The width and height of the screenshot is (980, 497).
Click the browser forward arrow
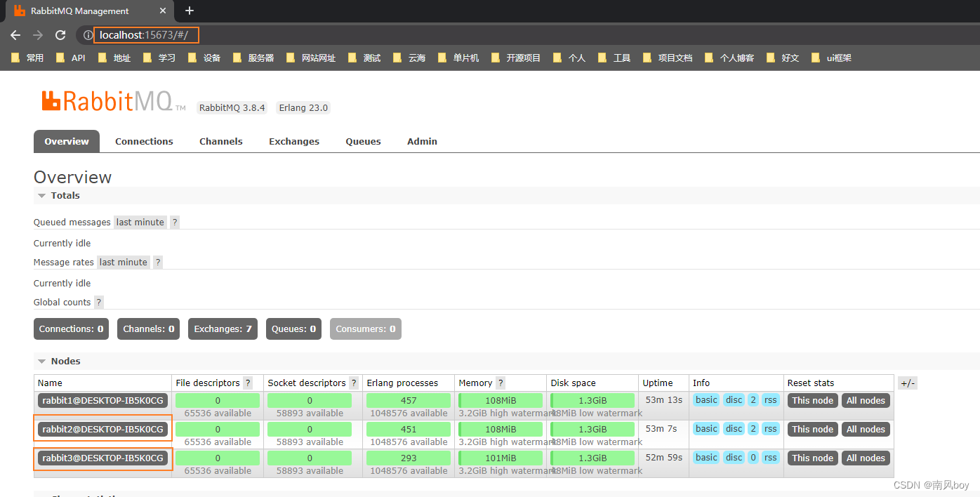38,35
